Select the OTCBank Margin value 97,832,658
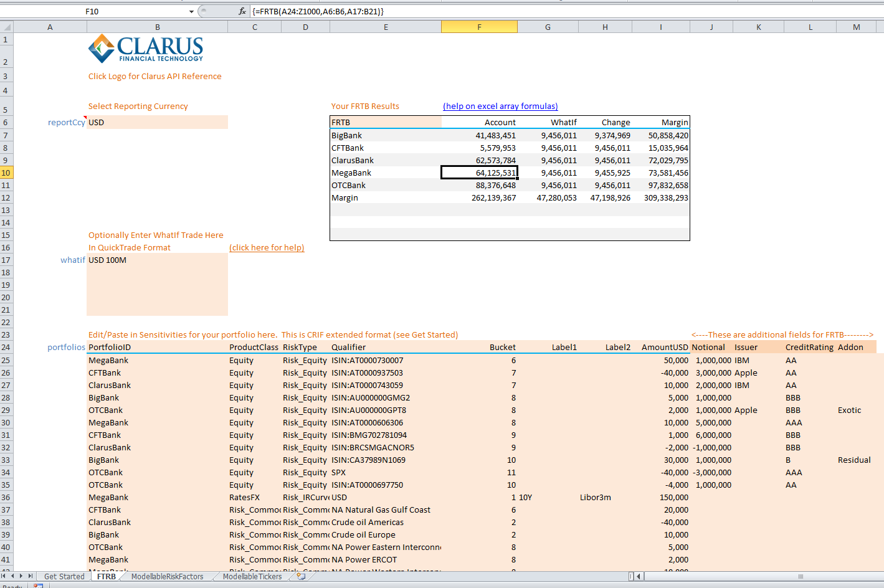The width and height of the screenshot is (884, 588). point(661,185)
